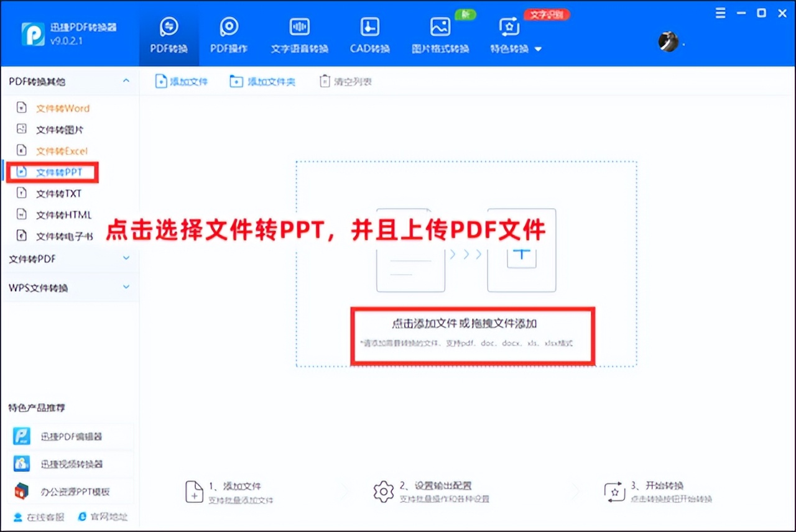The width and height of the screenshot is (796, 532).
Task: Click the 文件转图片 image icon
Action: (x=22, y=129)
